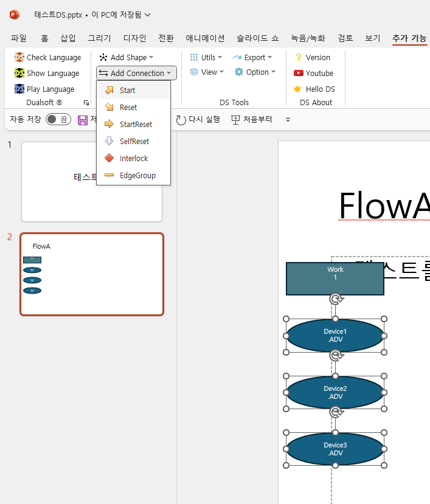Image resolution: width=430 pixels, height=504 pixels.
Task: Switch to the 삽입 ribbon tab
Action: point(68,38)
